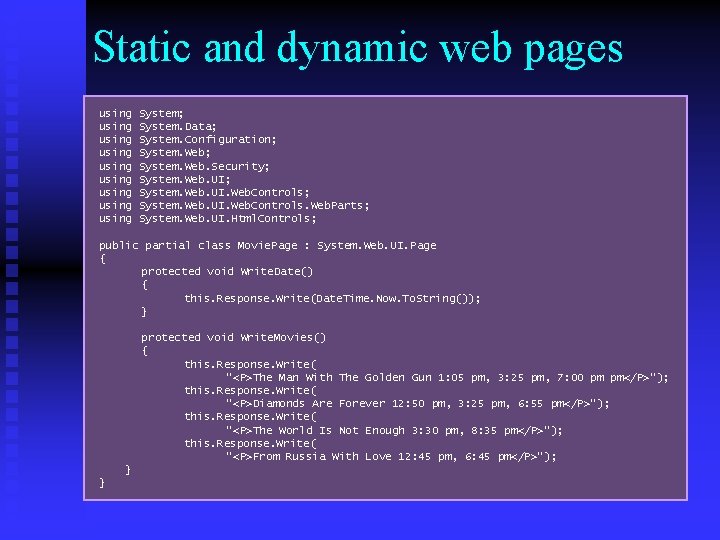Select the 'From Russia With Love' string line
720x540 pixels.
pos(391,456)
